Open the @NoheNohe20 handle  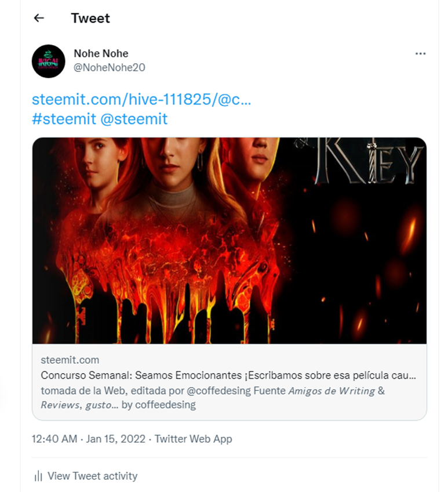point(110,67)
